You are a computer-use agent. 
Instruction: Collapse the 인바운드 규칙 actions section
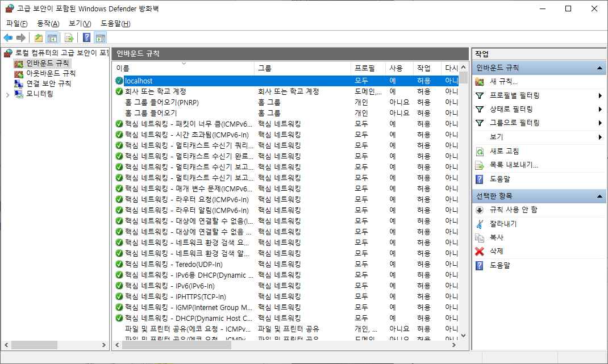tap(599, 68)
